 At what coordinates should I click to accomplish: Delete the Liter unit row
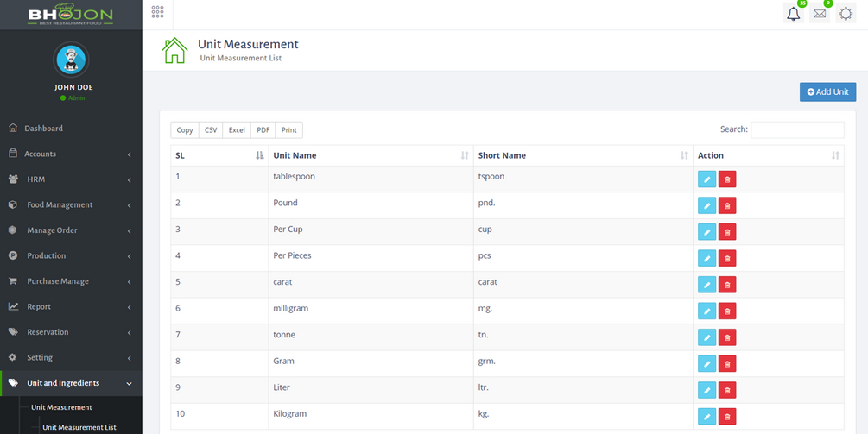(727, 390)
